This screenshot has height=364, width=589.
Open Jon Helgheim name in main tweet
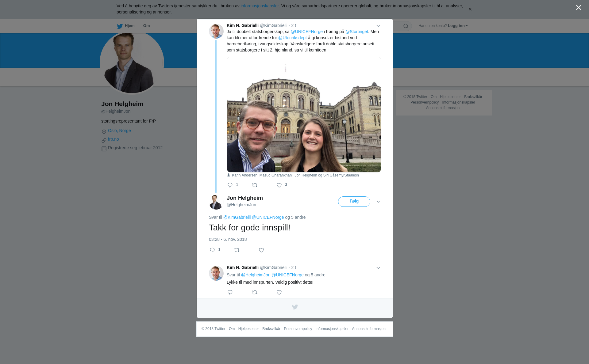(245, 198)
